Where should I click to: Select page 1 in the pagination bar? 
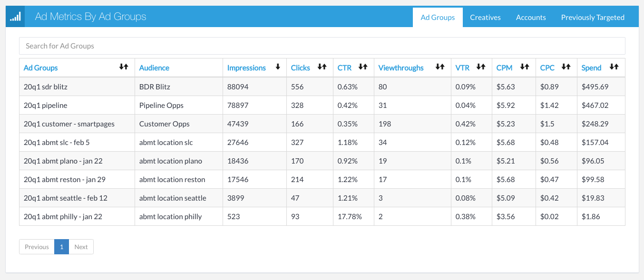(x=61, y=247)
